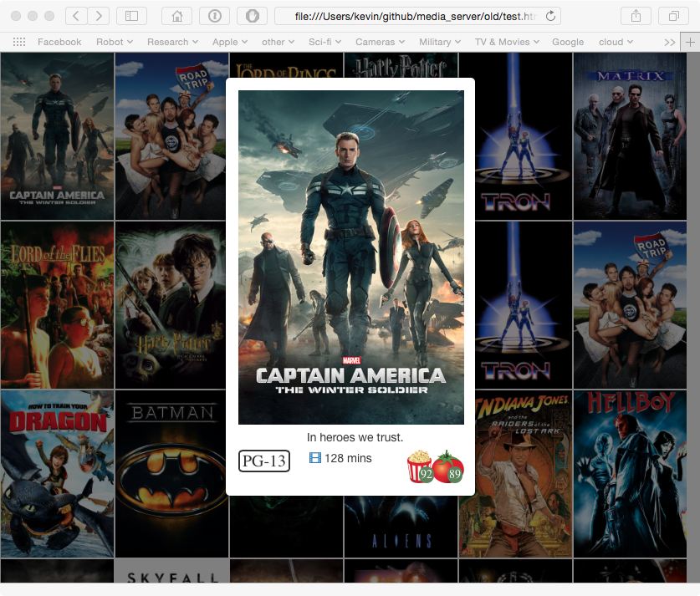700x596 pixels.
Task: Open the Share button in the toolbar
Action: (636, 16)
